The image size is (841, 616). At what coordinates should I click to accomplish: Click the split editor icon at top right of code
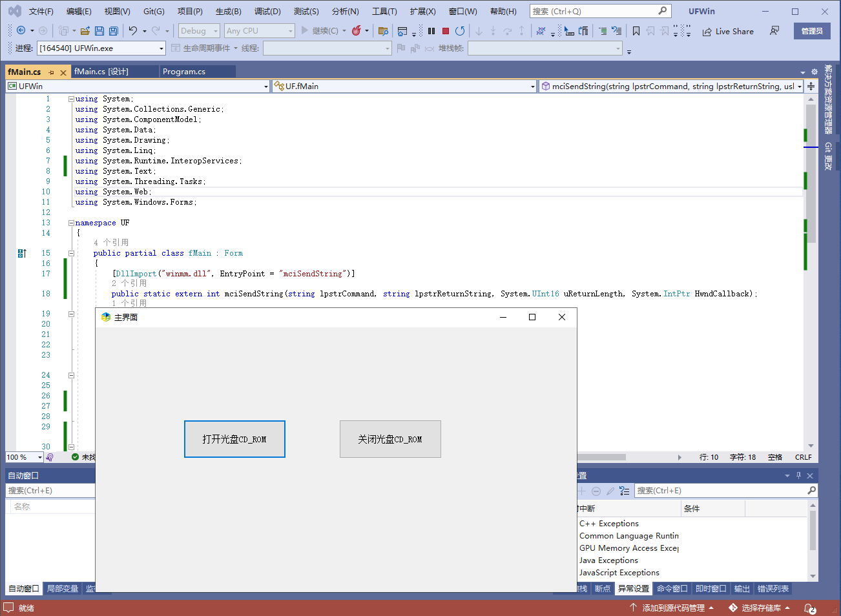click(x=811, y=86)
